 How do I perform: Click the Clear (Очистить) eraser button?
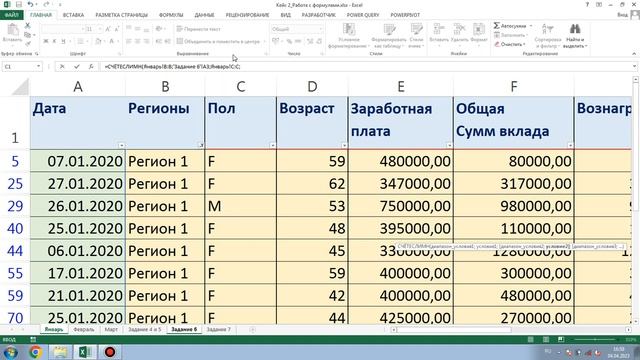pyautogui.click(x=509, y=44)
